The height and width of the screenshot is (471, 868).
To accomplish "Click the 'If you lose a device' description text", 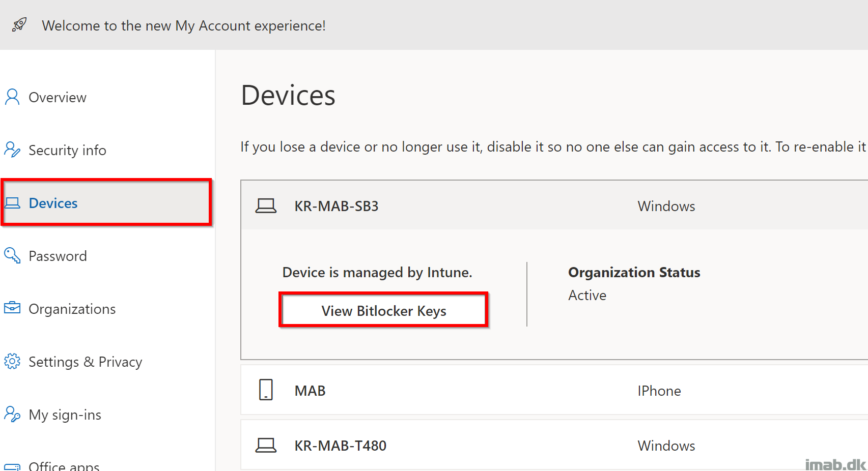I will click(x=554, y=146).
